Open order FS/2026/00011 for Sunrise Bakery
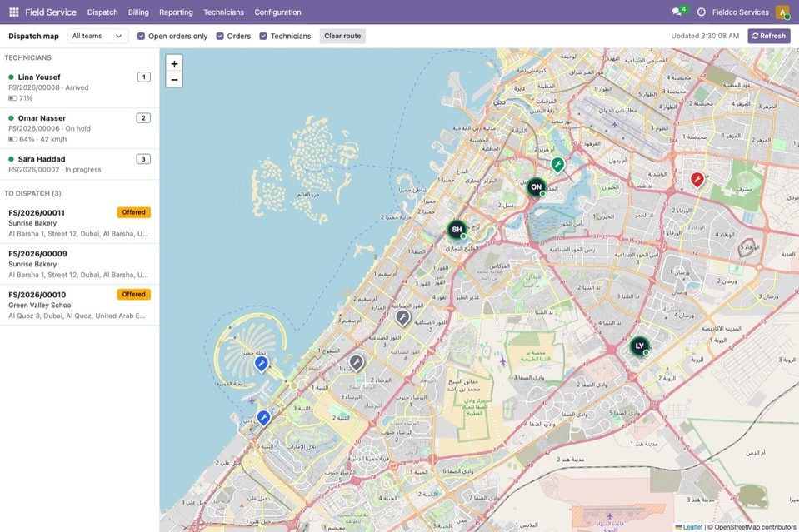 click(x=79, y=223)
